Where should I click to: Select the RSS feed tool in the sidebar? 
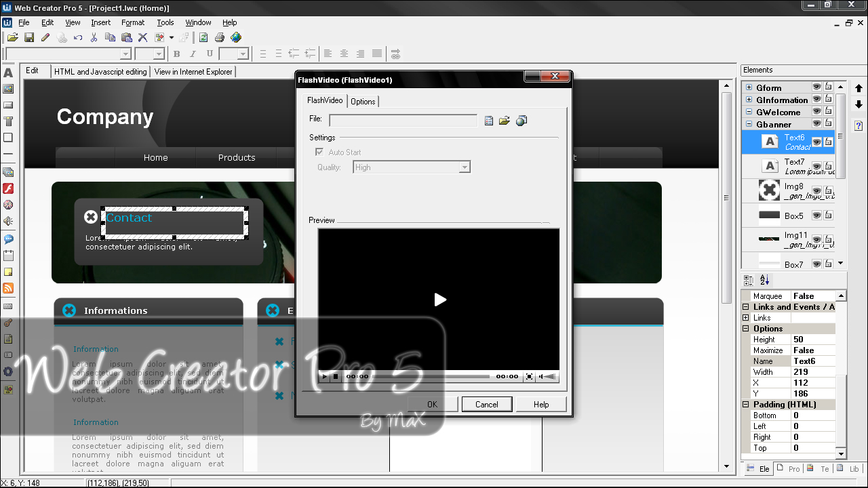pyautogui.click(x=8, y=288)
